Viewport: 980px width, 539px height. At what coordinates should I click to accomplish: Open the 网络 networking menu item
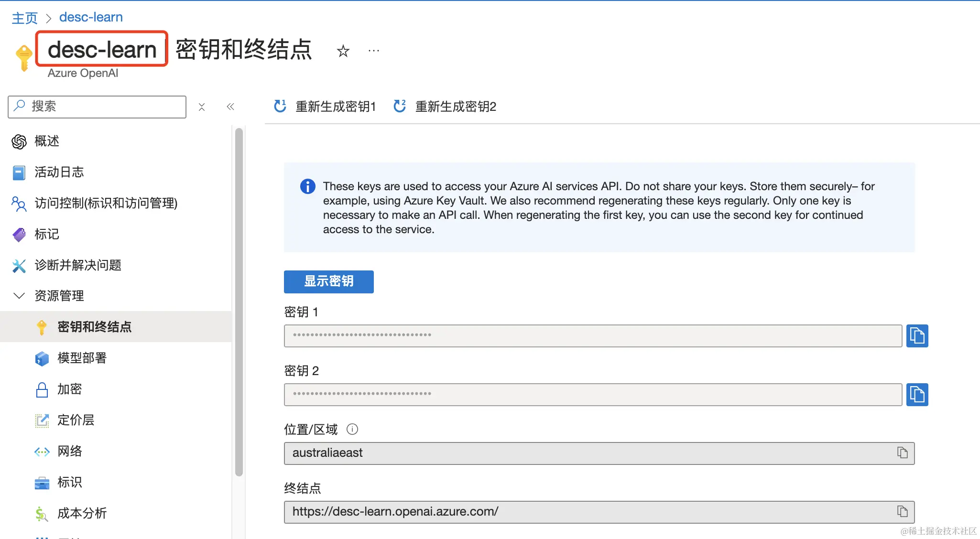[70, 451]
